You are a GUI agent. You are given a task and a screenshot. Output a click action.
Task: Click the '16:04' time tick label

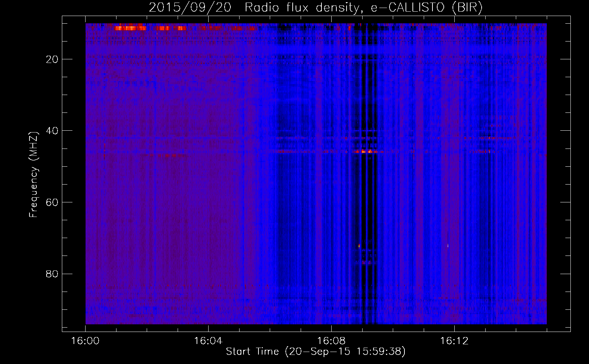(208, 341)
